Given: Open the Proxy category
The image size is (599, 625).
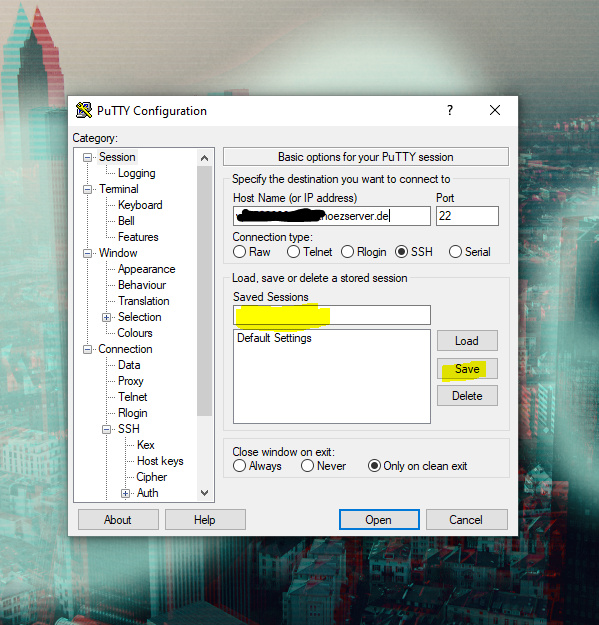Looking at the screenshot, I should (131, 381).
